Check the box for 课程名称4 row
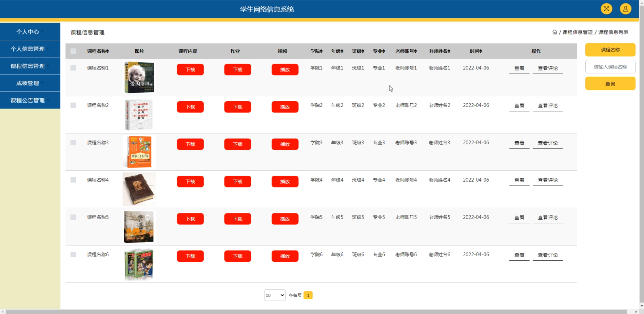644x314 pixels. point(73,180)
